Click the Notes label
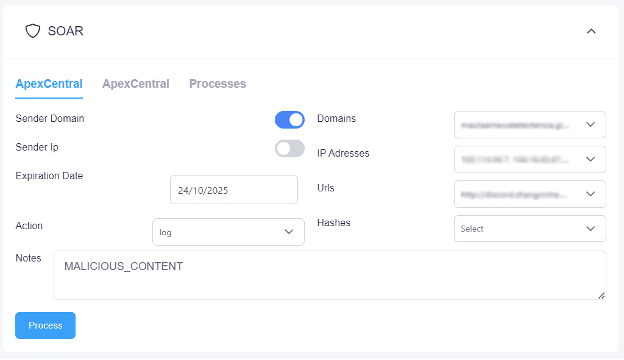624x360 pixels. pos(28,258)
